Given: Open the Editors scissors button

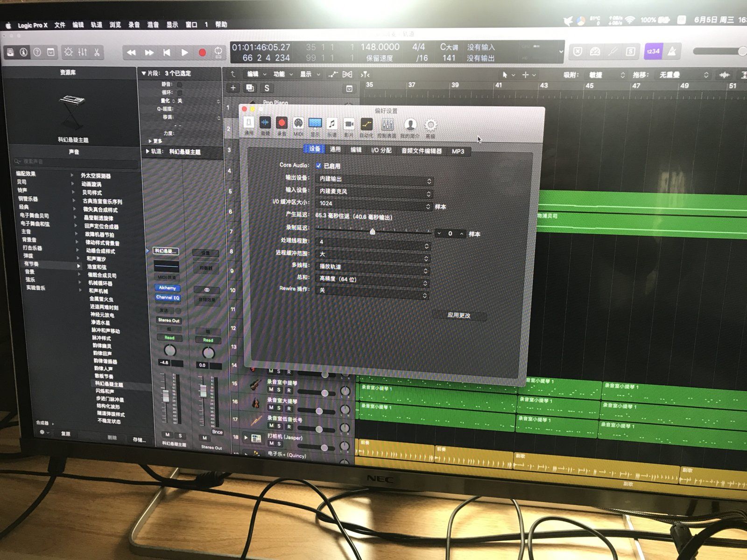Looking at the screenshot, I should (x=97, y=52).
